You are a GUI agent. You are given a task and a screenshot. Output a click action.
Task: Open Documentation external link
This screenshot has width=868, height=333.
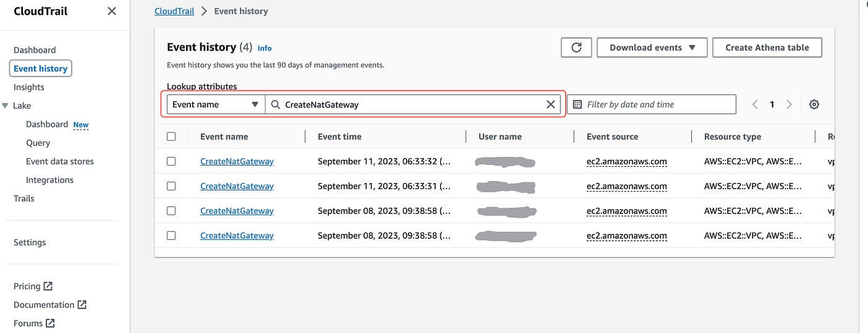tap(50, 304)
